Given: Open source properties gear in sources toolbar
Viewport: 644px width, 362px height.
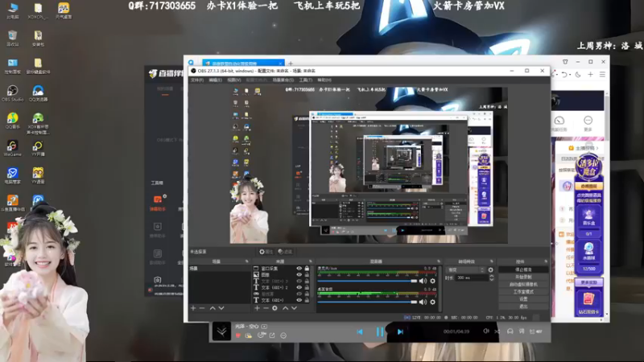Looking at the screenshot, I should [x=275, y=308].
